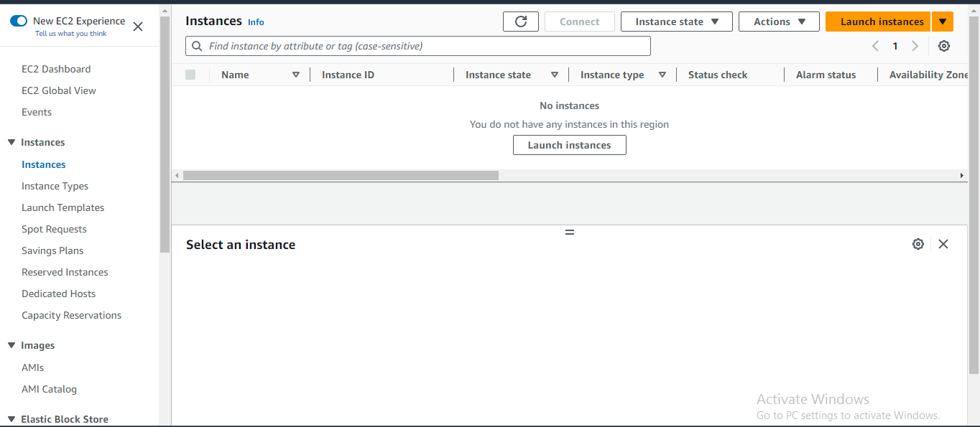Click the disabled Connect button

click(x=580, y=22)
